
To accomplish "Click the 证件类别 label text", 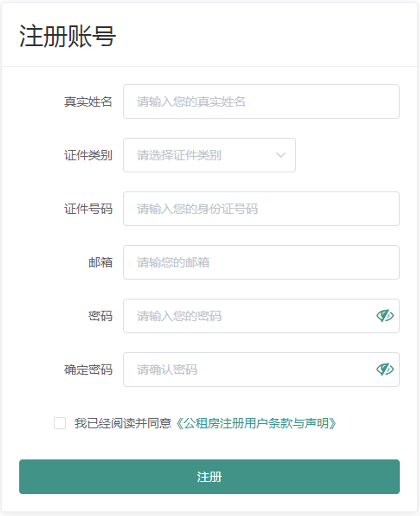I will click(88, 155).
